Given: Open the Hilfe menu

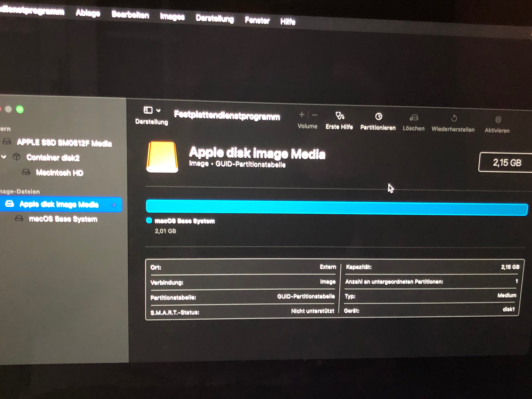Looking at the screenshot, I should pyautogui.click(x=288, y=22).
